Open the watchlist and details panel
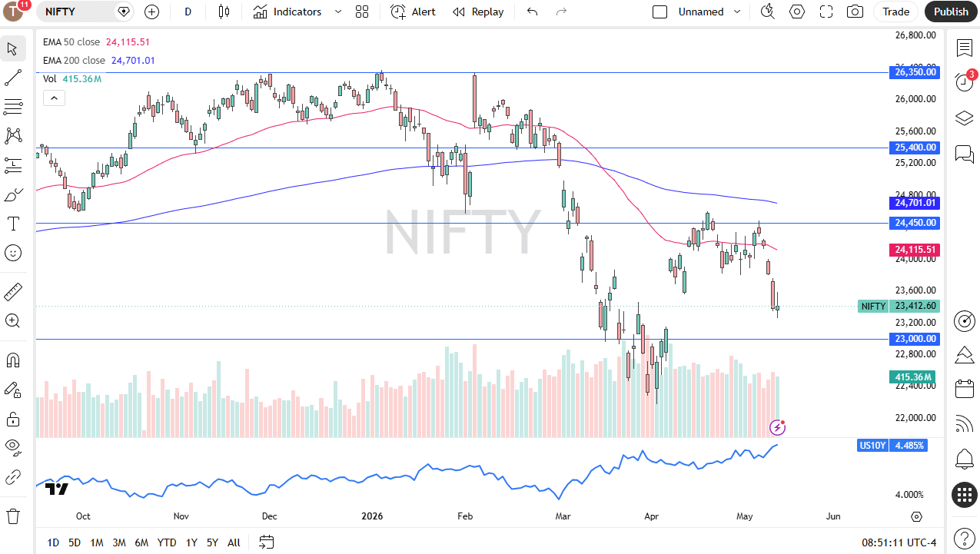 click(x=964, y=48)
